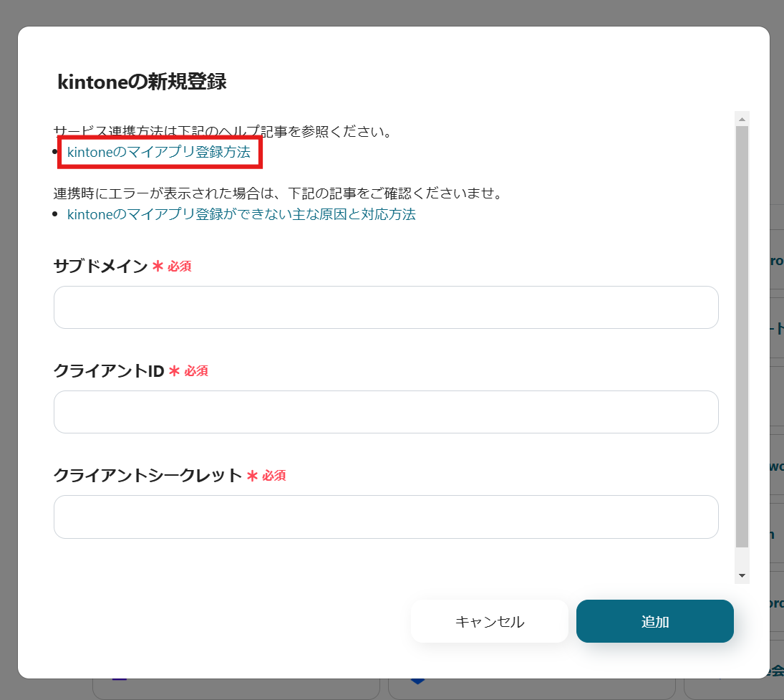The height and width of the screenshot is (700, 784).
Task: Focus the クライアントID input field
Action: pos(386,412)
